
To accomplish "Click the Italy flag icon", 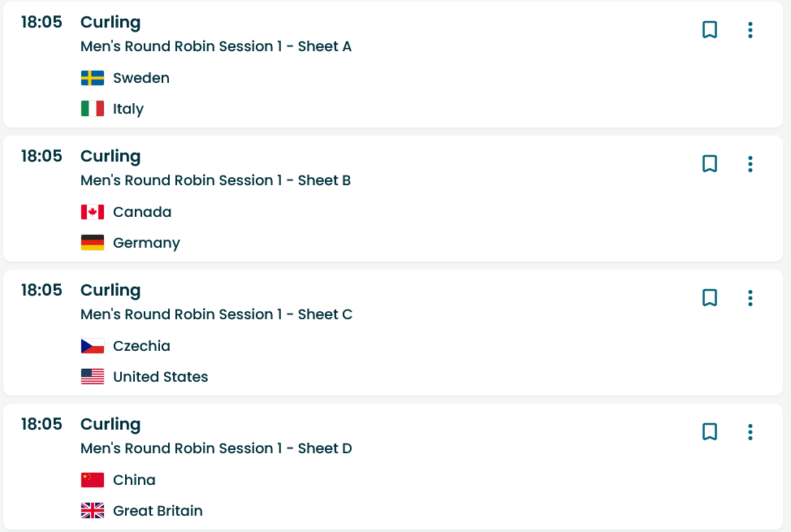I will point(93,109).
